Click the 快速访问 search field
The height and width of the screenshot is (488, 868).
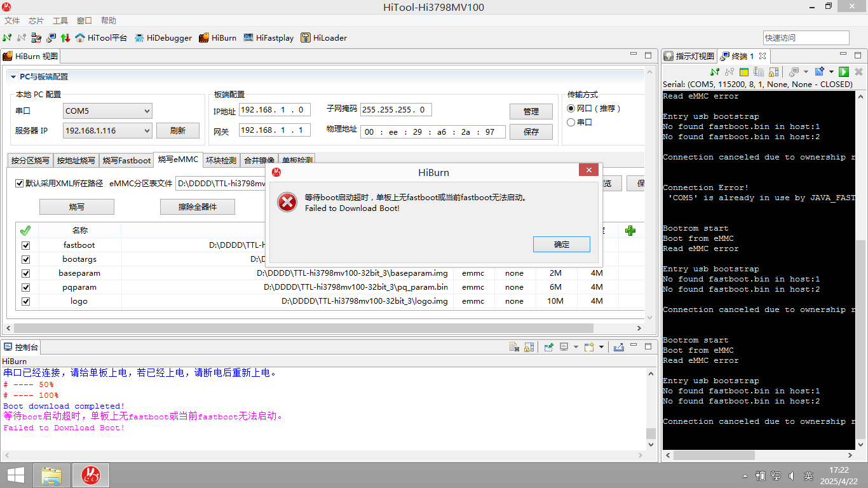tap(806, 38)
